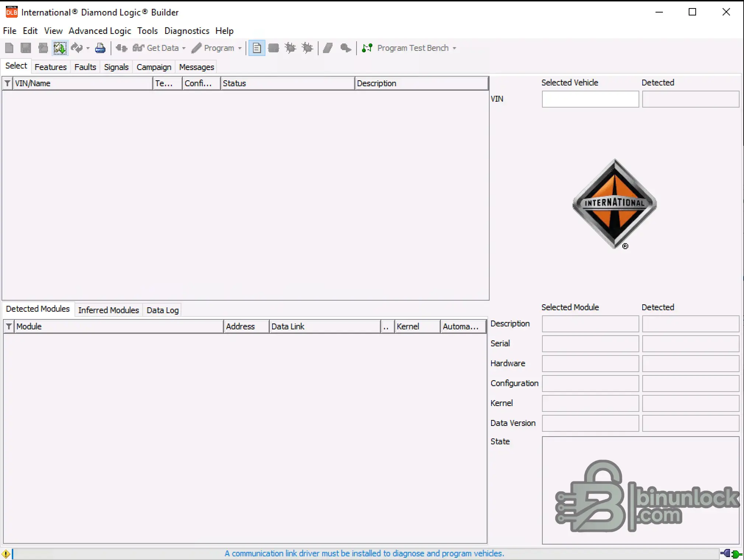The image size is (744, 560).
Task: Click the filter icon beside Module
Action: (x=9, y=326)
